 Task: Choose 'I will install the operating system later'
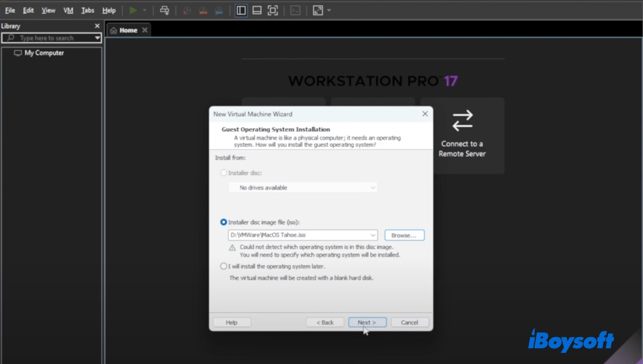coord(223,266)
